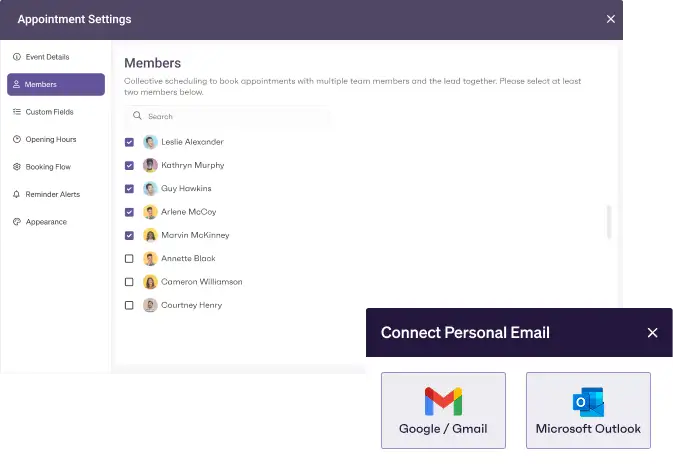Viewport: 673px width, 465px height.
Task: Select the Members sidebar item
Action: tap(56, 84)
